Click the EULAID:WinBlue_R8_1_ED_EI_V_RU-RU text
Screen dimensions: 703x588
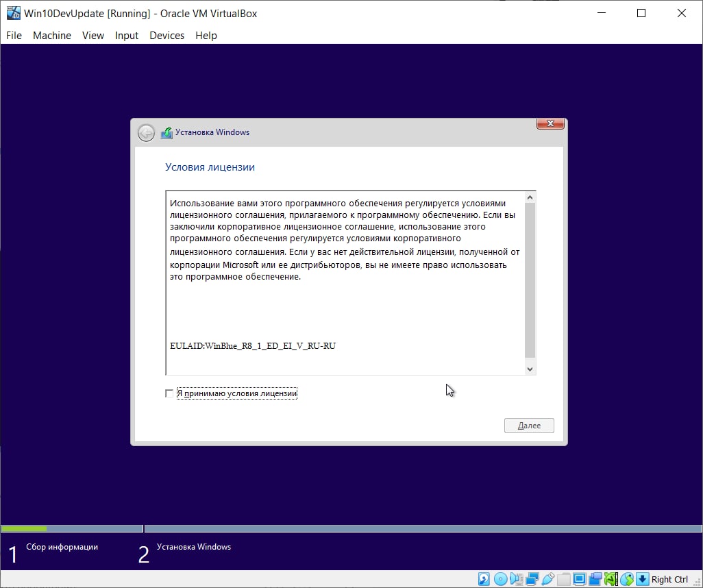click(253, 346)
